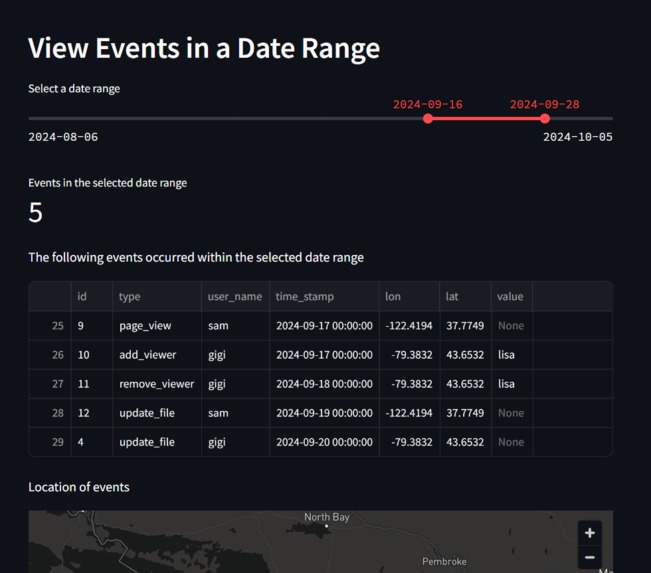This screenshot has width=651, height=573.
Task: Sort table by the id column header
Action: 91,296
